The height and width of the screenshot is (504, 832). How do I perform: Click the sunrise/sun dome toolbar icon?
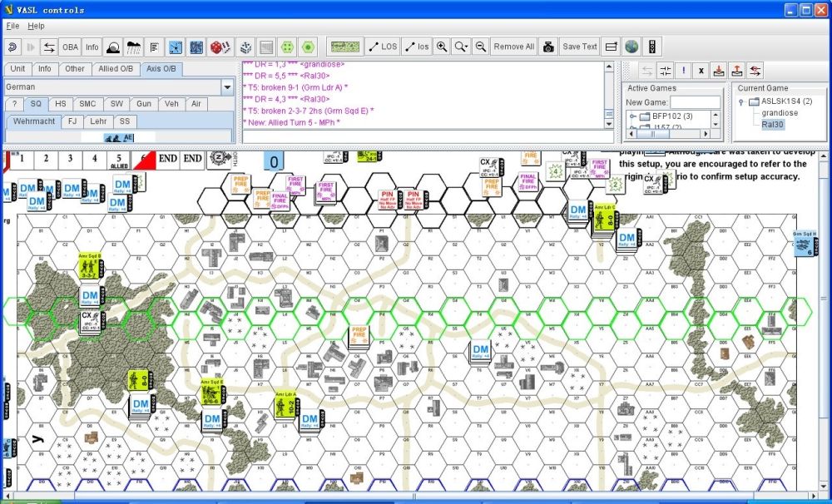click(x=112, y=47)
